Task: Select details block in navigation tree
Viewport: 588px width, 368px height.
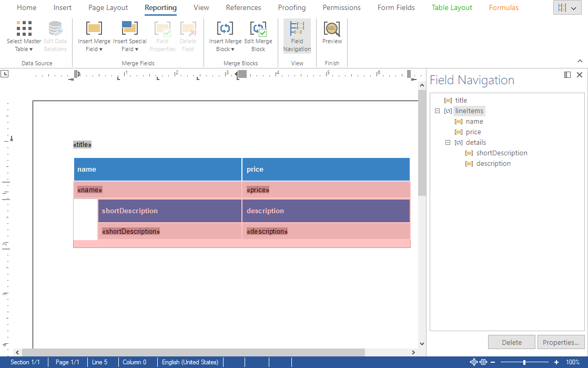Action: (476, 142)
